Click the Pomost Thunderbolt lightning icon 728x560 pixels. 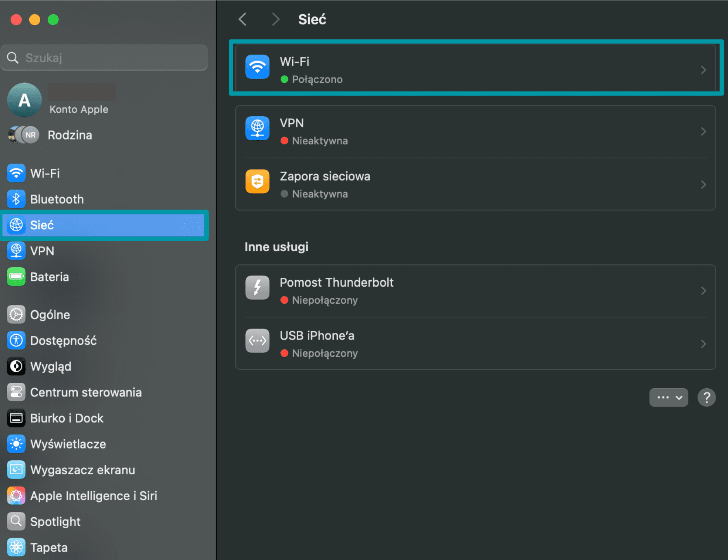coord(257,288)
